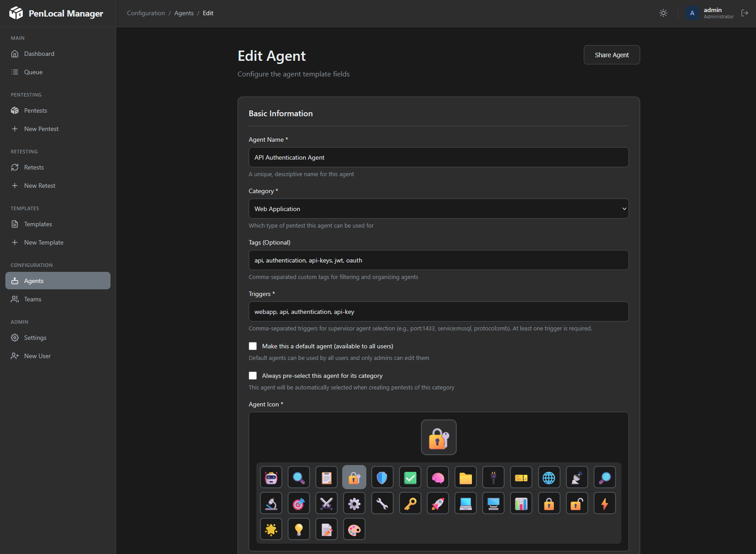Screen dimensions: 756x554
Task: Select the lightning bolt agent icon
Action: click(x=604, y=503)
